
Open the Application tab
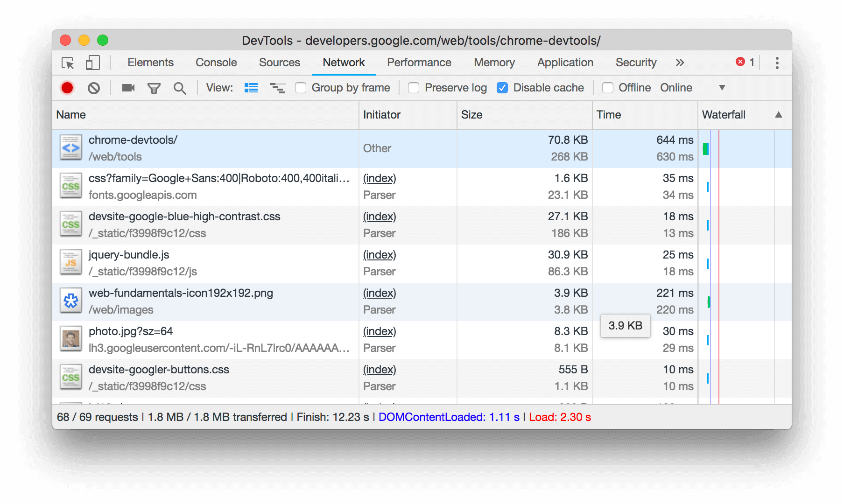(x=565, y=63)
